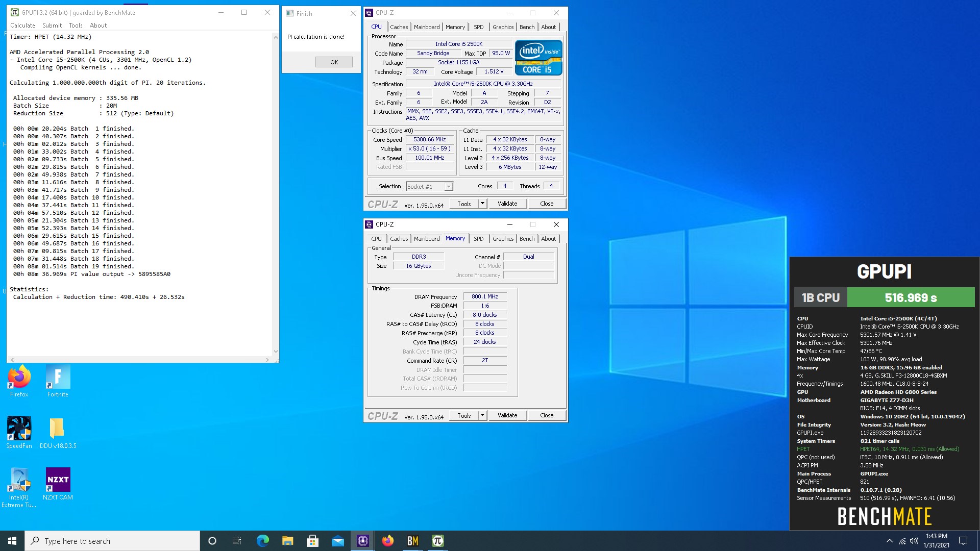Screen dimensions: 980x551
Task: Open volume control tray icon
Action: (x=914, y=541)
